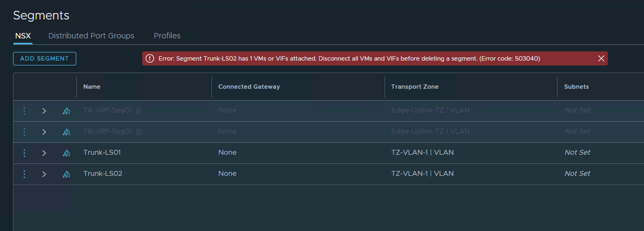Expand the TA-VRF-Seg01 segment row
This screenshot has height=231, width=644.
click(x=44, y=110)
